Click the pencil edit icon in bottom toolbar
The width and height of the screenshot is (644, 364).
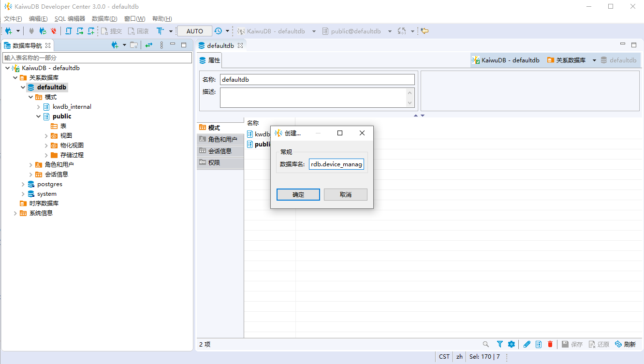[527, 344]
